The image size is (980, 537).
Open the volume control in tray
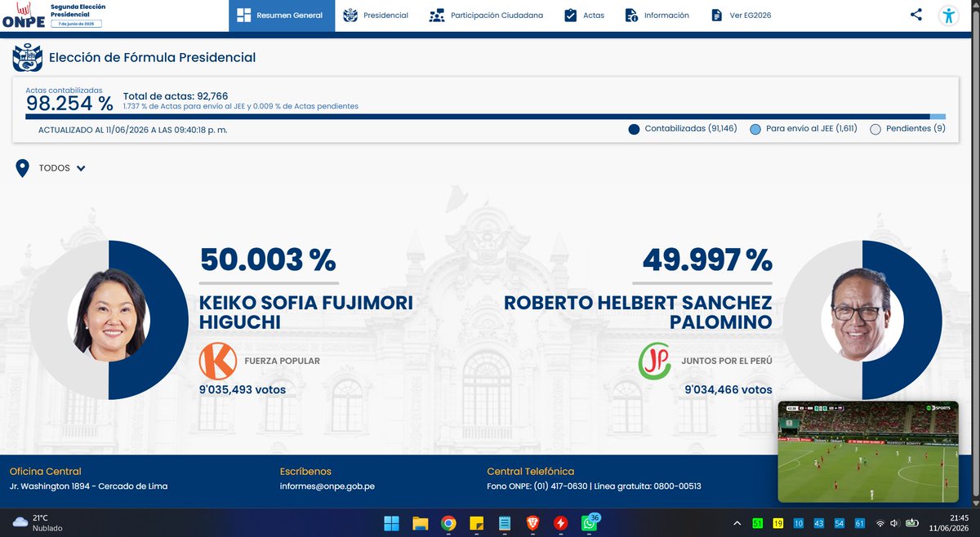[x=895, y=523]
